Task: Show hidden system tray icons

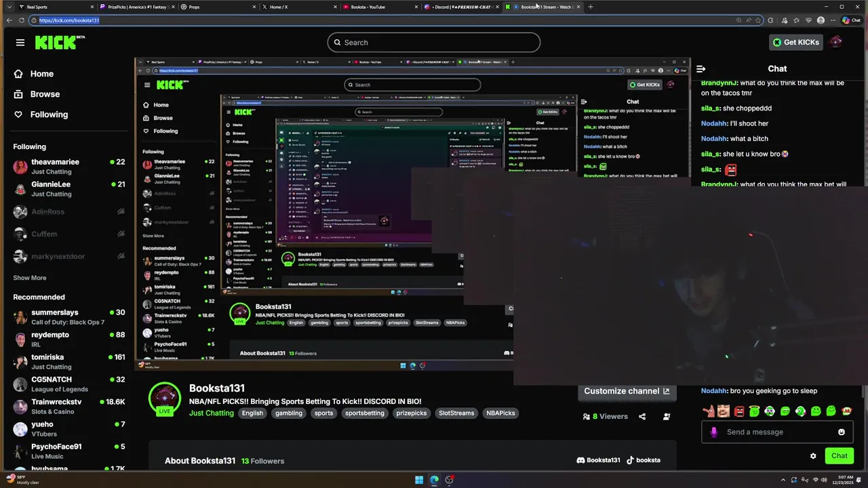Action: pyautogui.click(x=782, y=480)
